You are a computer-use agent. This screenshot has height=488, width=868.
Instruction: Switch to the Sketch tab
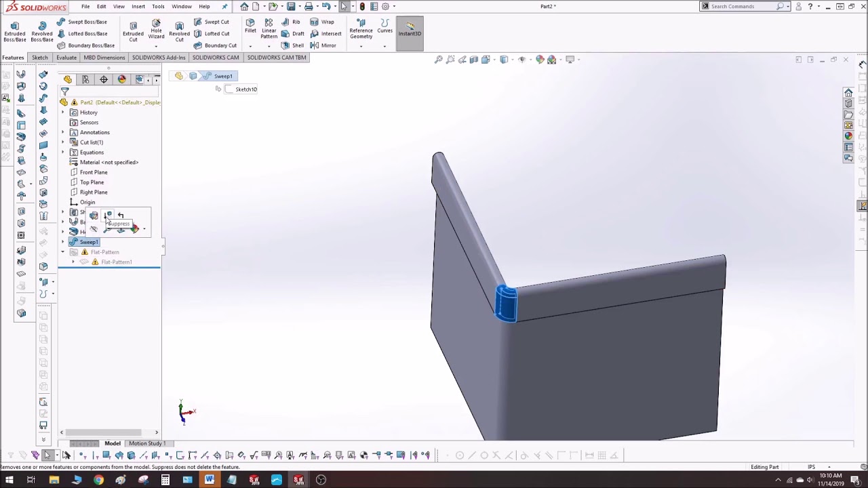tap(40, 58)
